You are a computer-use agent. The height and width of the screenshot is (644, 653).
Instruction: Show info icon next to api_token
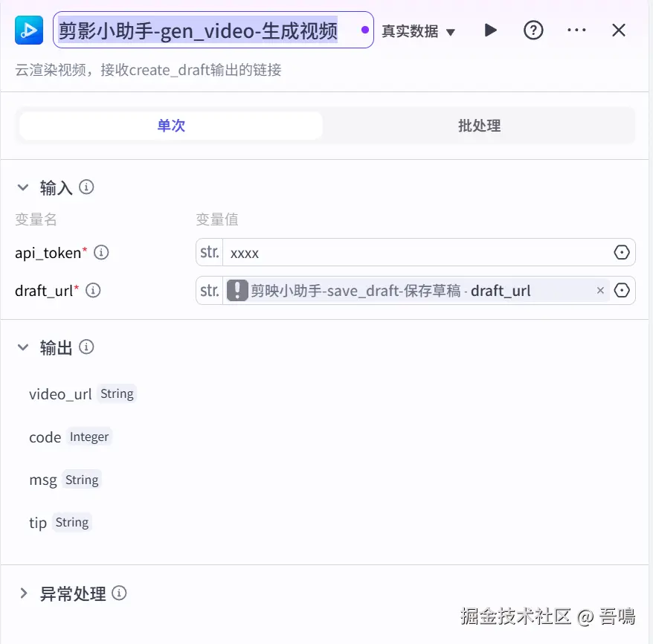pyautogui.click(x=101, y=252)
